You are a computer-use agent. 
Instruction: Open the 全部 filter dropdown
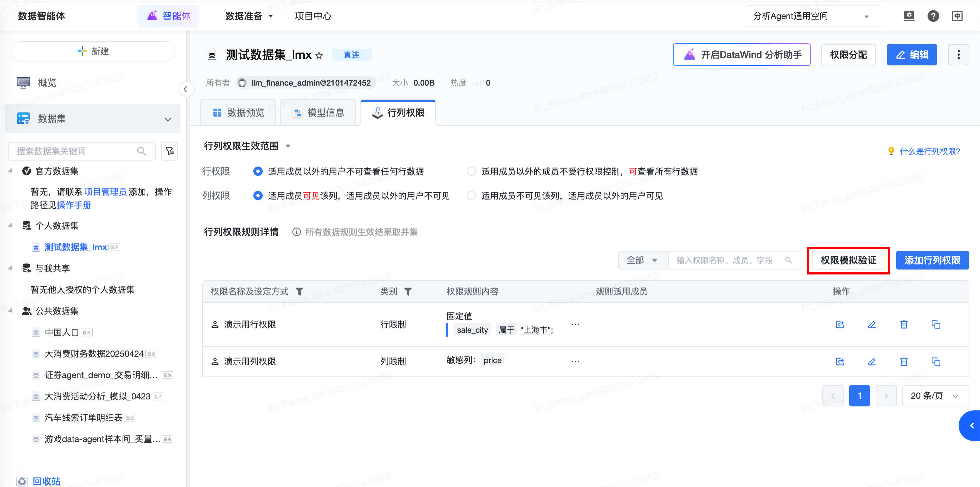tap(643, 260)
